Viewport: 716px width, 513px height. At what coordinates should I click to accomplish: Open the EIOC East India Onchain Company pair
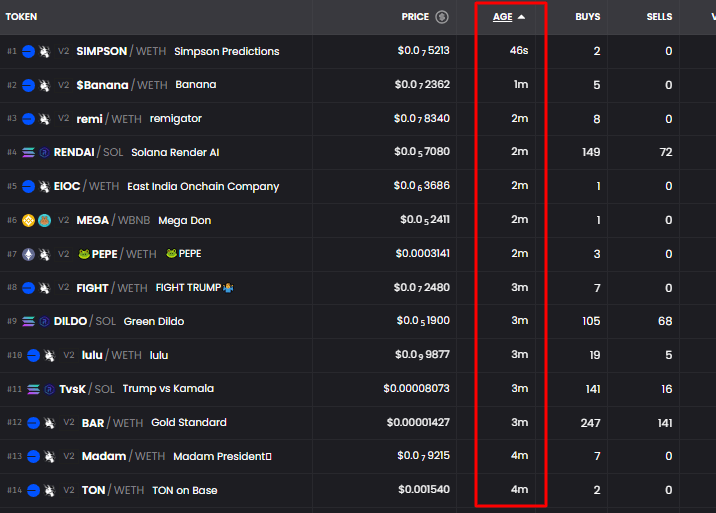pyautogui.click(x=358, y=186)
